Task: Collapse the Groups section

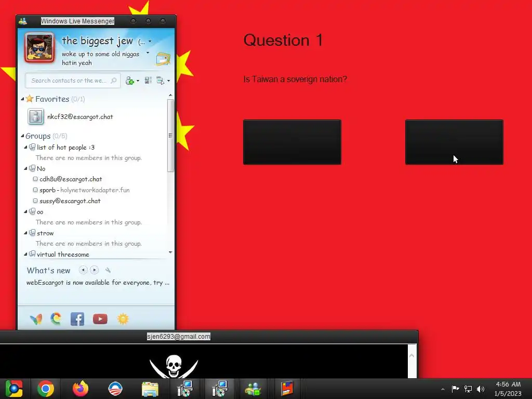Action: [22, 136]
